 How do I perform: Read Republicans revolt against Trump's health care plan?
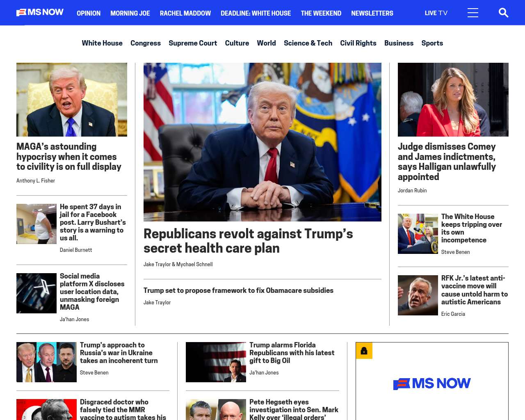pyautogui.click(x=248, y=241)
